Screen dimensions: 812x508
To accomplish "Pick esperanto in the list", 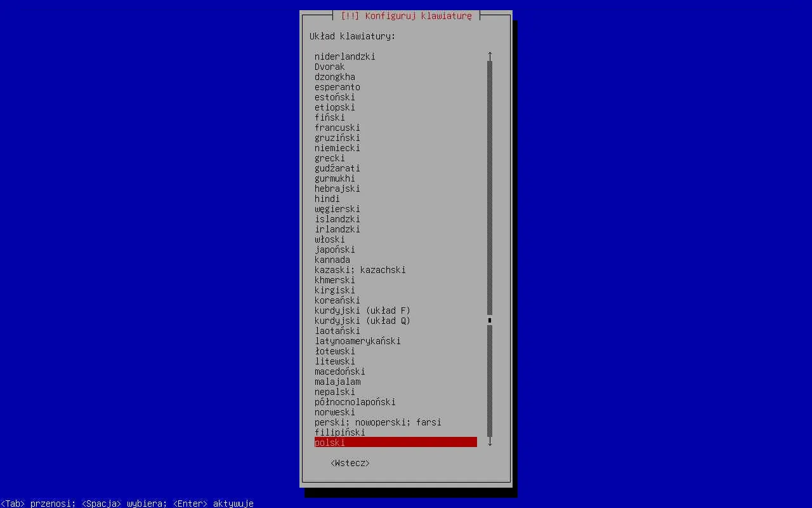I will click(396, 87).
